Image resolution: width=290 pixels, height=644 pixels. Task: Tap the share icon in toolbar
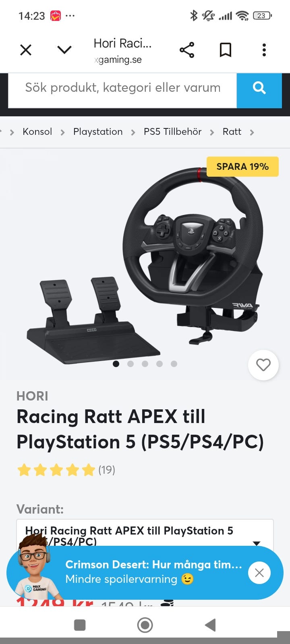(187, 50)
